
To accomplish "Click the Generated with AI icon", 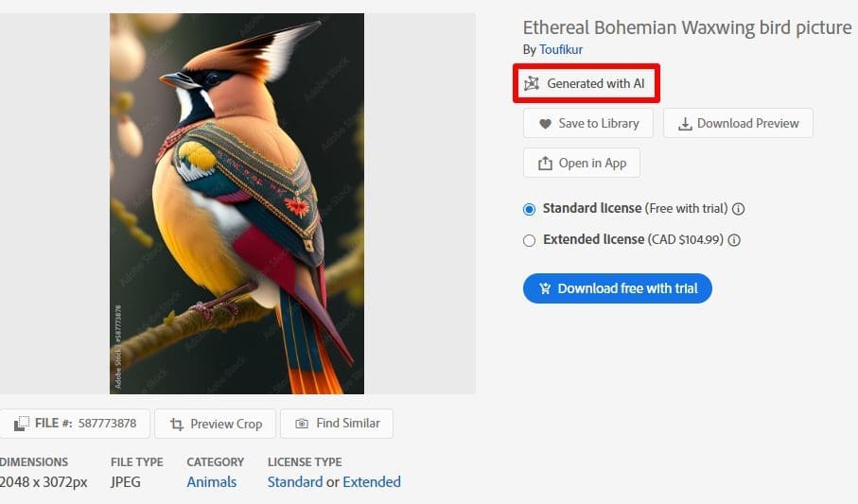I will click(532, 83).
